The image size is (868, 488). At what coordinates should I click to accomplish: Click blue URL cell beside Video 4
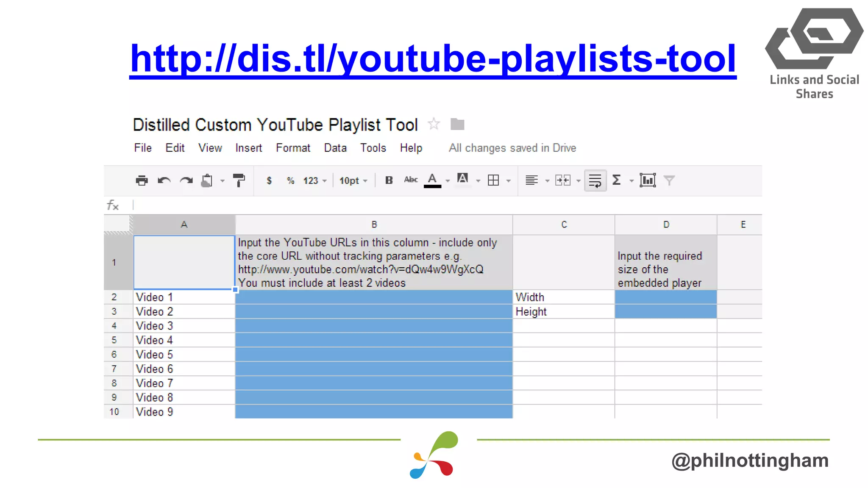(x=374, y=340)
